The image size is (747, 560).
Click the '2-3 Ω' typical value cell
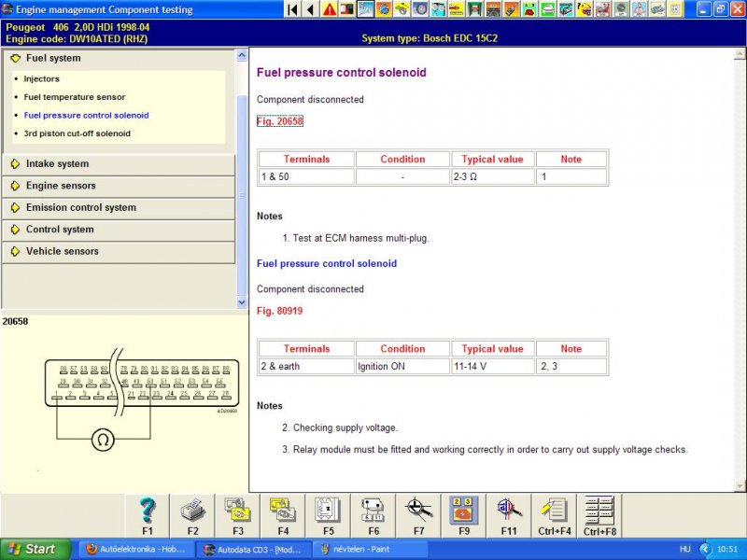click(493, 176)
